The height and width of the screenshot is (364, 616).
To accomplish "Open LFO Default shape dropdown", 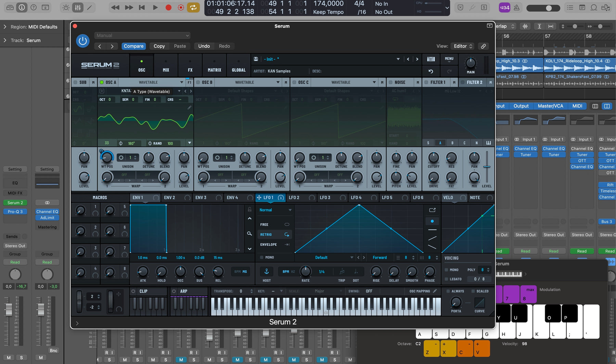I will (x=325, y=257).
